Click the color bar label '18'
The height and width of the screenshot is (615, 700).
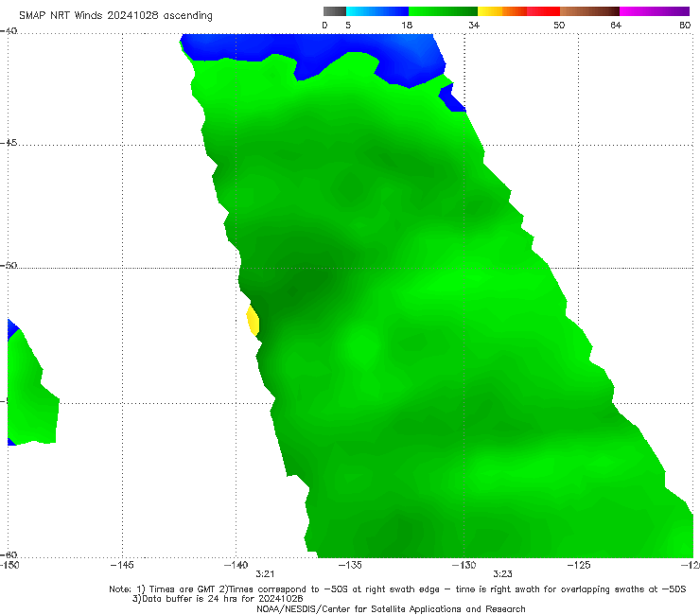[407, 25]
